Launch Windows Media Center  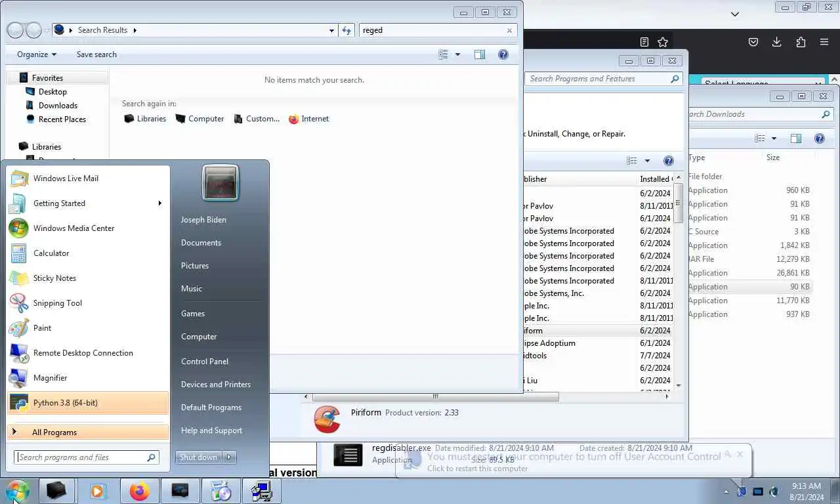coord(88,228)
